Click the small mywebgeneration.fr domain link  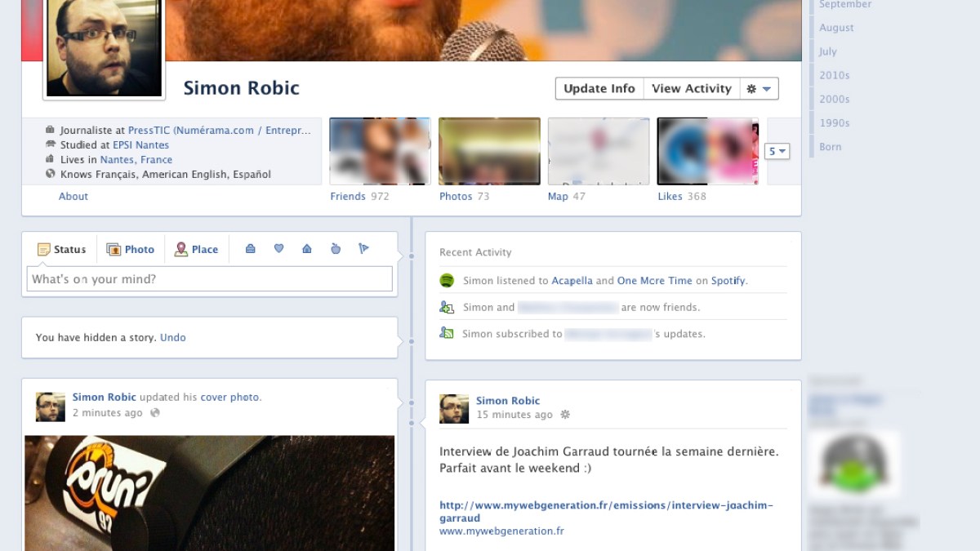501,531
